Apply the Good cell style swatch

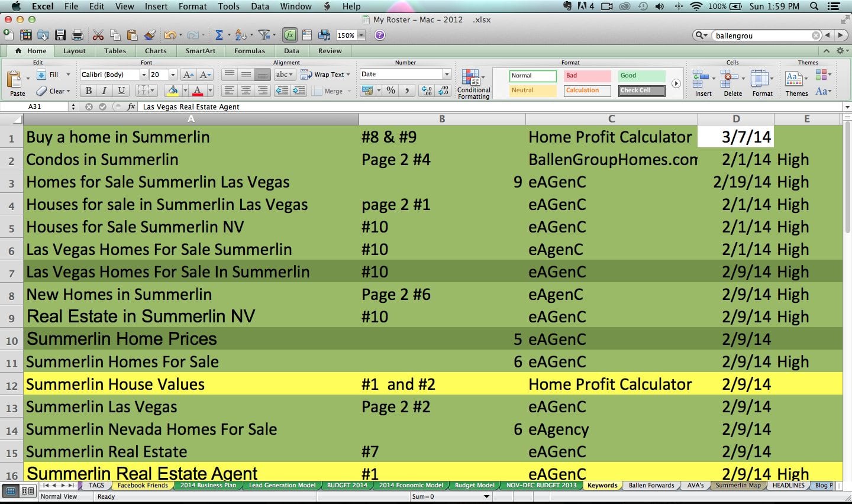coord(642,76)
